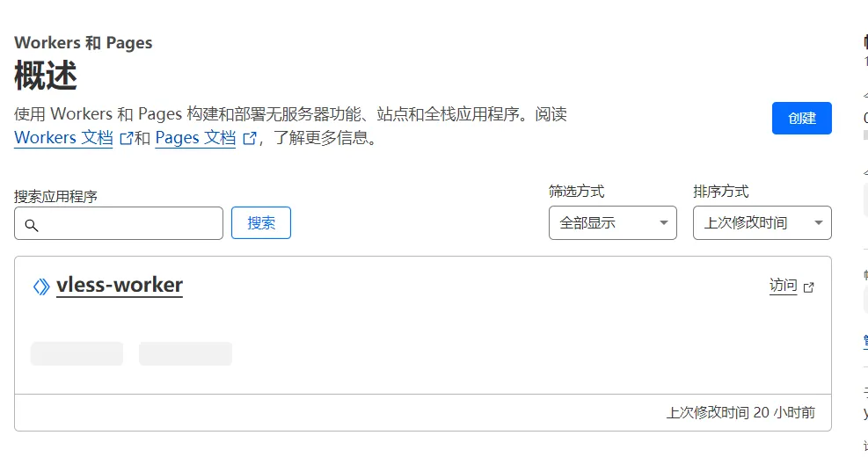Click the vless-worker Workers icon
This screenshot has height=457, width=868.
point(40,287)
